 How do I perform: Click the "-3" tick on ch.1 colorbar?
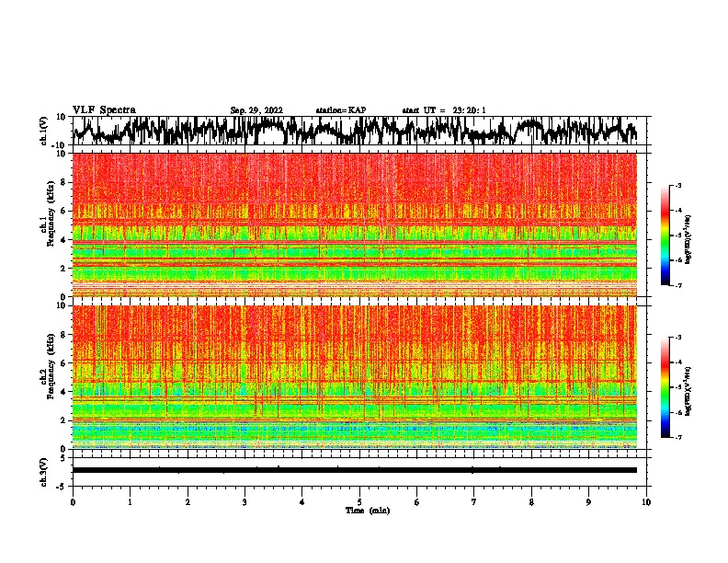click(677, 185)
